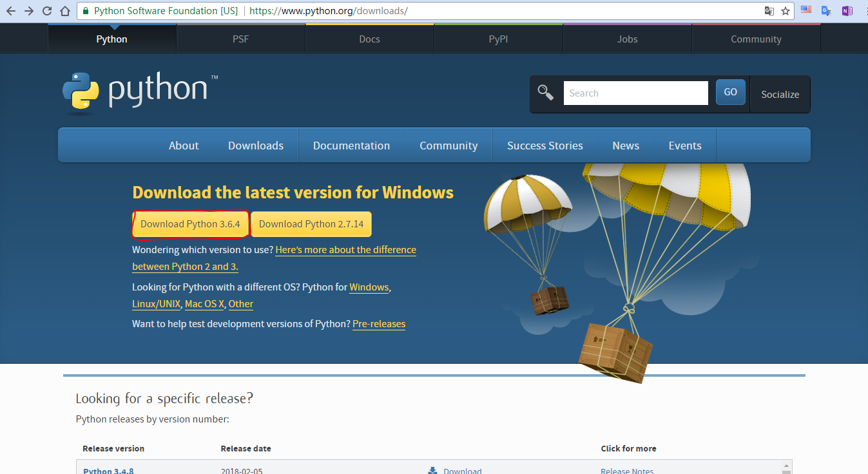This screenshot has height=474, width=868.
Task: Bookmark this page with the star icon
Action: (x=786, y=11)
